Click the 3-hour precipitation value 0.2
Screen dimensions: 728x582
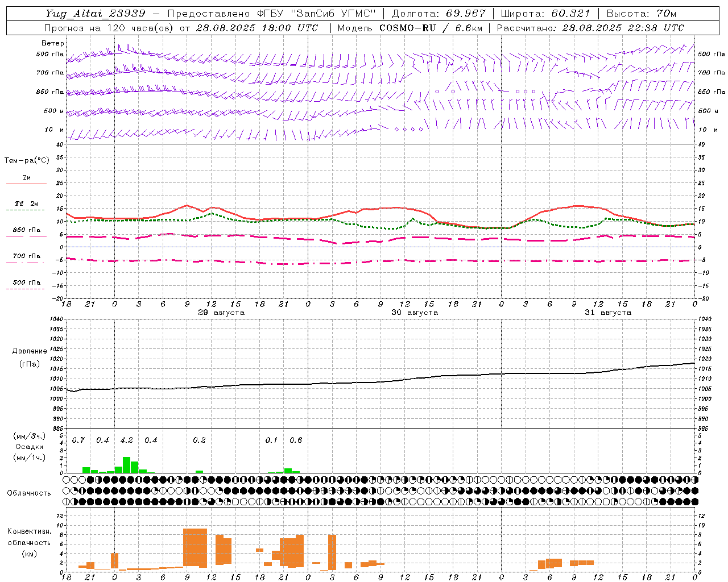[199, 440]
